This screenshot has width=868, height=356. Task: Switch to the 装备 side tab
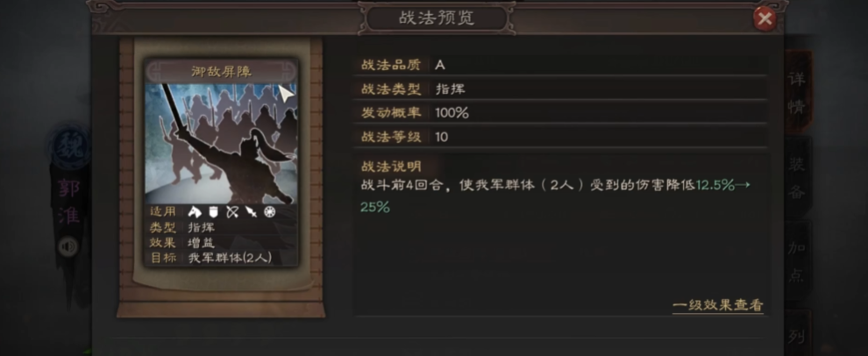pos(797,177)
